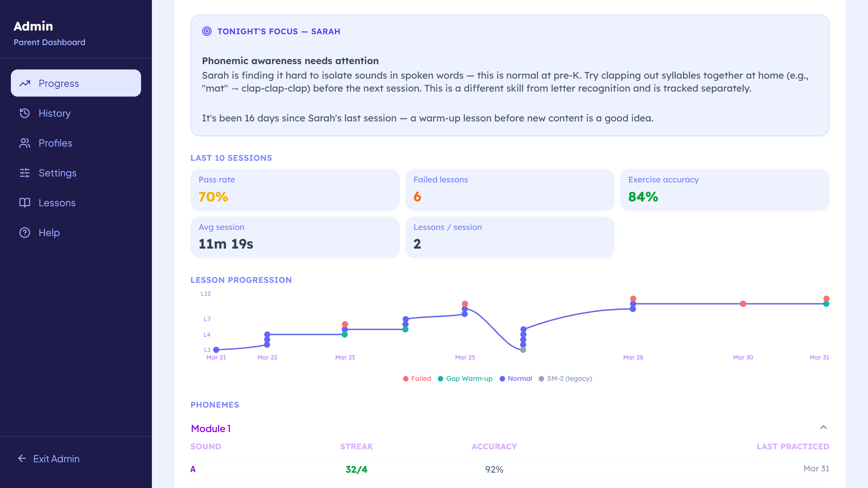This screenshot has height=488, width=868.
Task: Toggle the Gap Warm-up legend item
Action: (465, 378)
